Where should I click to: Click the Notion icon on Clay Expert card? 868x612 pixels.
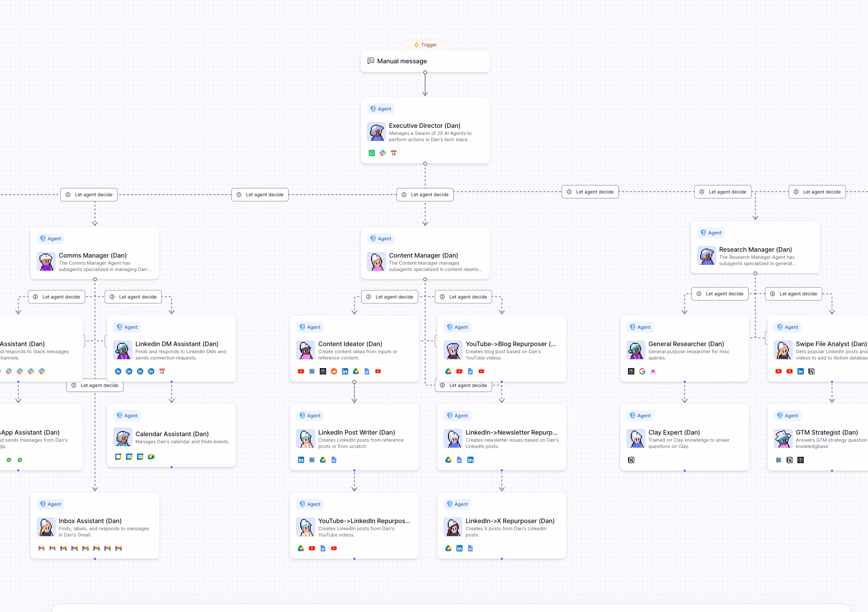tap(631, 460)
